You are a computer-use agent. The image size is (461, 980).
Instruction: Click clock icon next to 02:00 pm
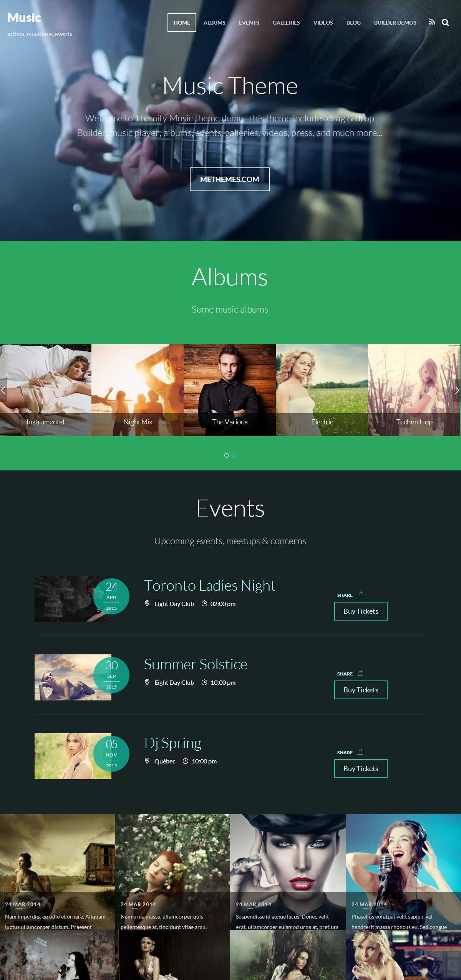[x=204, y=604]
